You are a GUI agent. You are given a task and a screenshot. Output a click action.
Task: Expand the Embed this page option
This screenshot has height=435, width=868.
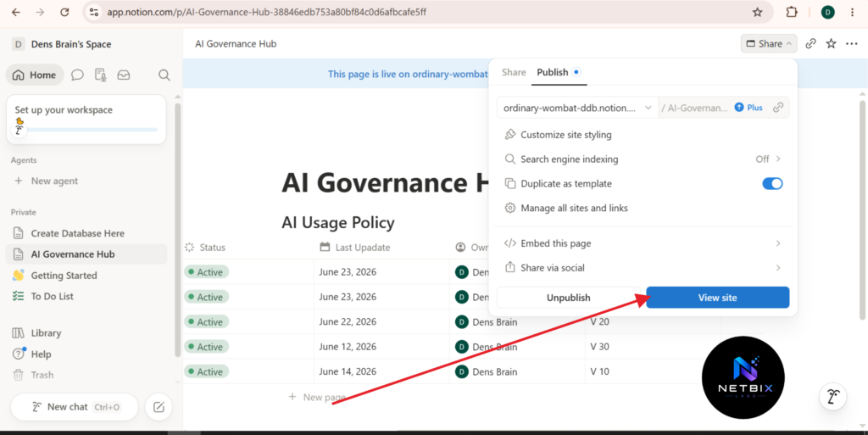[x=643, y=243]
